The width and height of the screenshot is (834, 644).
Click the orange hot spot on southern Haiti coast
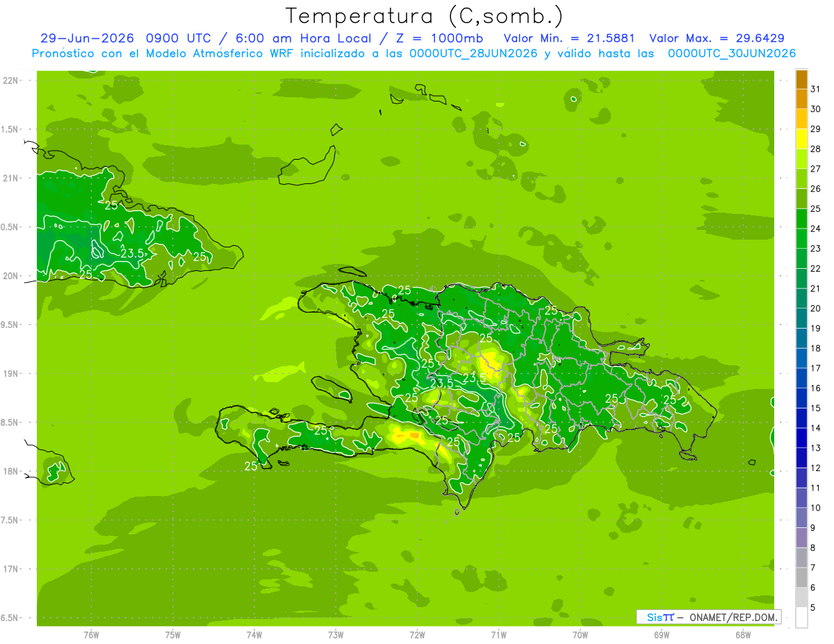(x=414, y=436)
